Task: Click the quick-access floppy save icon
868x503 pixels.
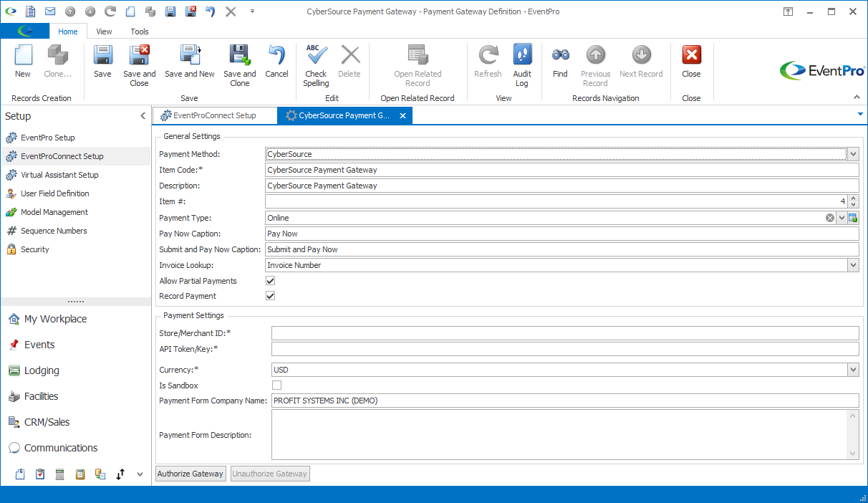Action: click(170, 11)
